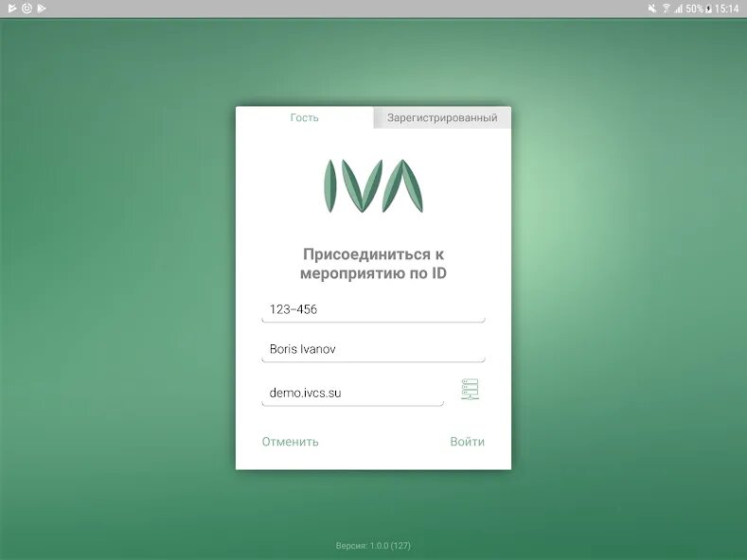Click the Войти button
Screen dimensions: 747x560
tap(468, 442)
